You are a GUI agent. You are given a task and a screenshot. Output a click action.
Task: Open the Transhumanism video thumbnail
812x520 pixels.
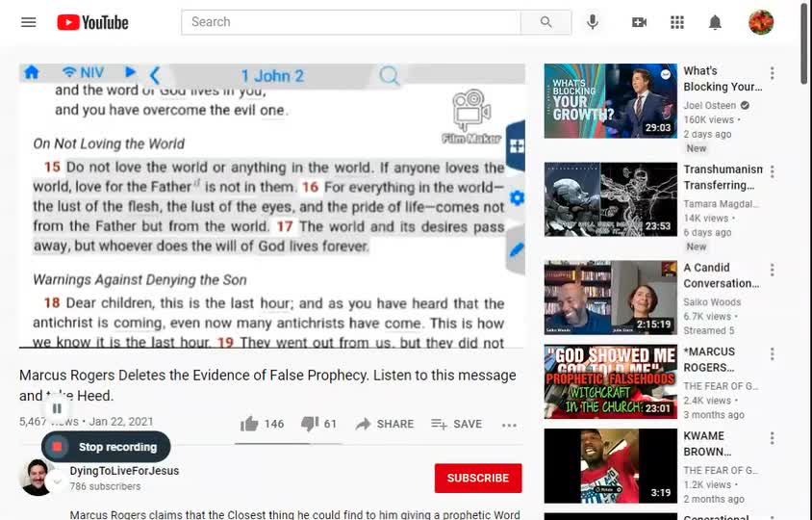[x=611, y=199]
